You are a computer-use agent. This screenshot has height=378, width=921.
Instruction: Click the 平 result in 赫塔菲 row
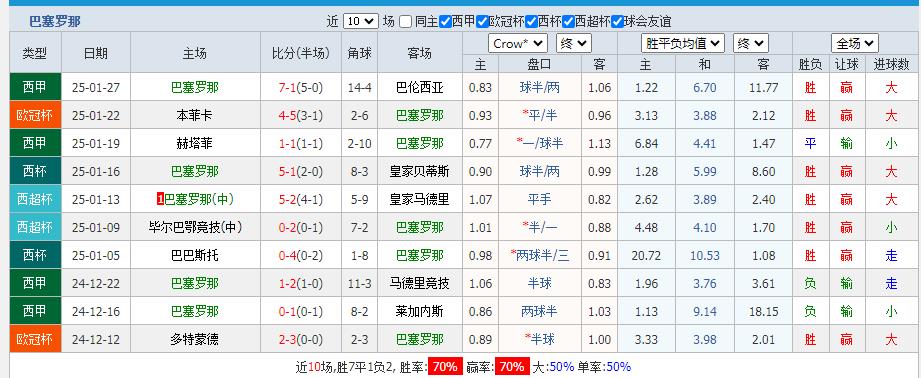[x=811, y=143]
